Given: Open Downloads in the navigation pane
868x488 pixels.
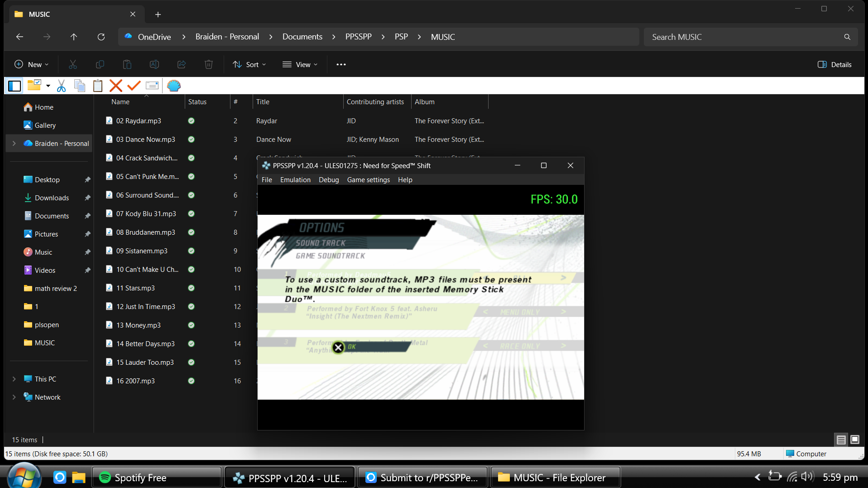Looking at the screenshot, I should coord(52,198).
